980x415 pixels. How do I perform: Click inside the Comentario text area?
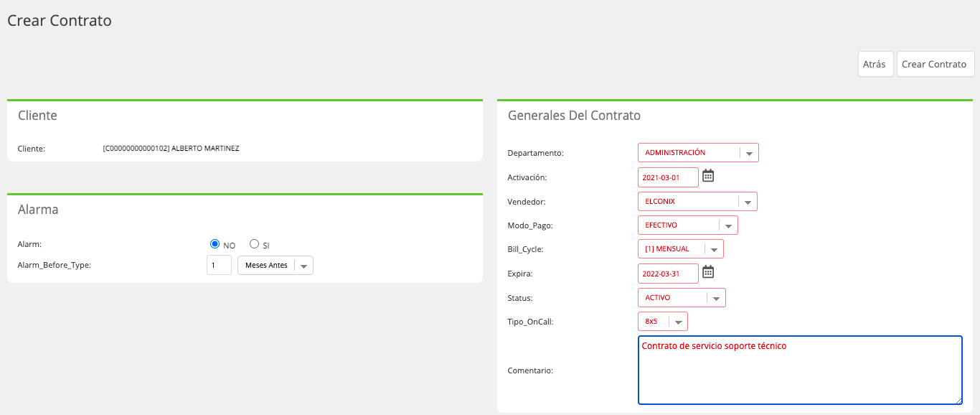click(800, 370)
